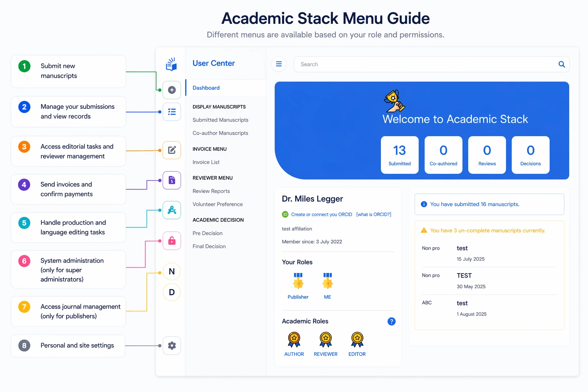Select journal N in sidebar
This screenshot has height=392, width=588.
click(172, 271)
